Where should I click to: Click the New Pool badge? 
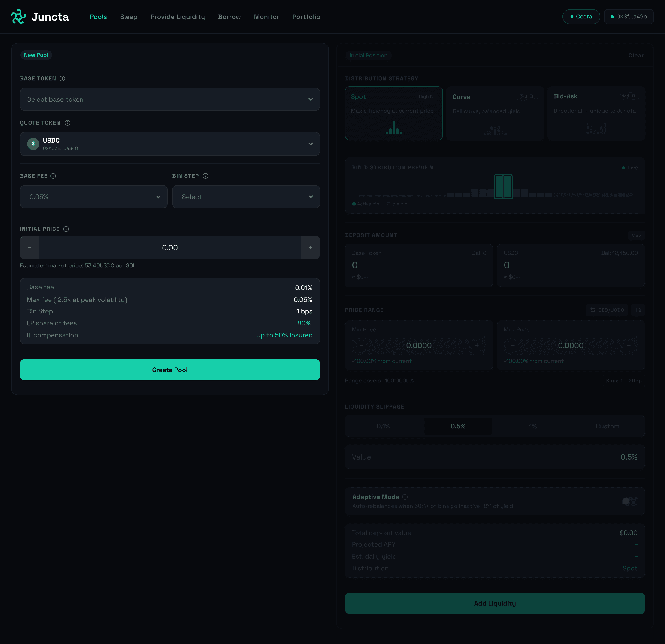(x=36, y=55)
